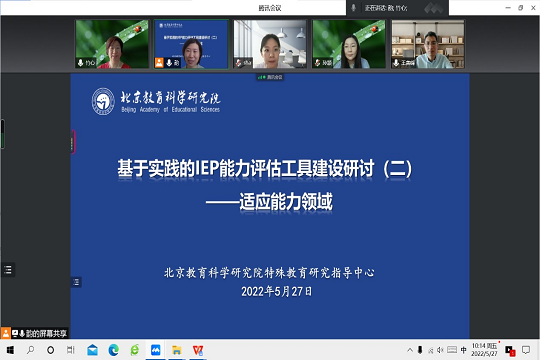Open the network icon in the system tray

click(430, 350)
